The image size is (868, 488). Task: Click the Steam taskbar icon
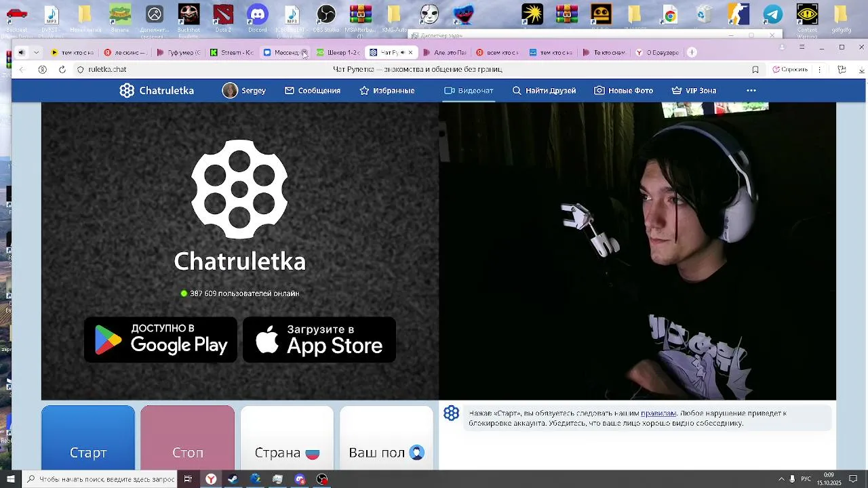[x=233, y=479]
